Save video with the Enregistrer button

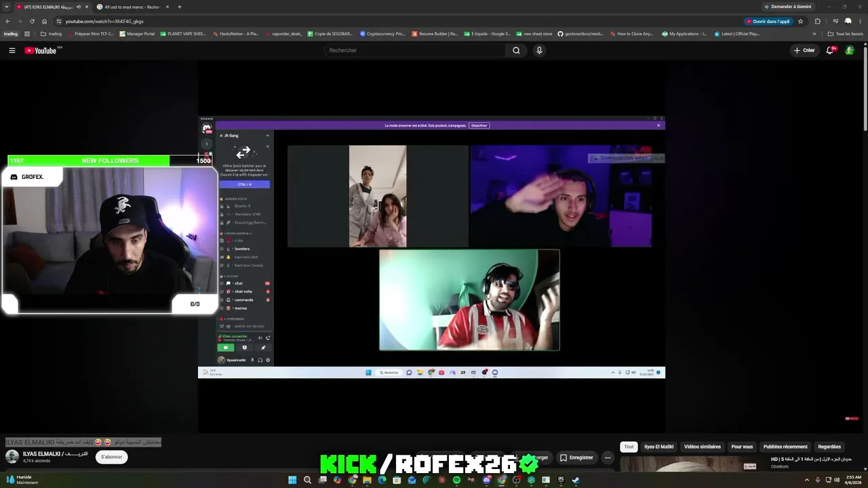[576, 457]
